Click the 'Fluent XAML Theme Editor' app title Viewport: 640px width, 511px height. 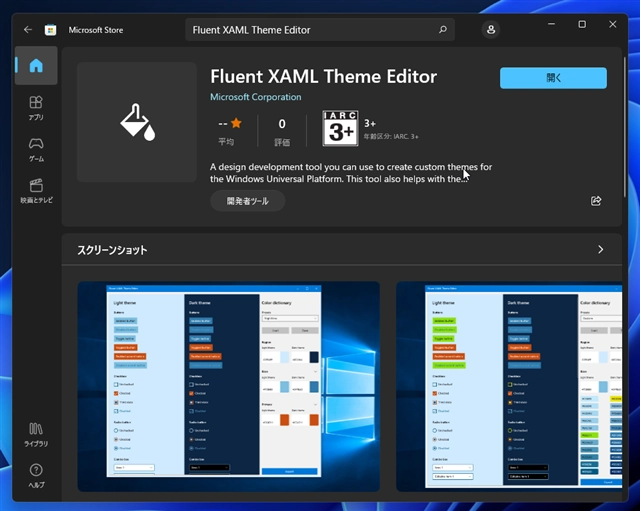pos(323,76)
